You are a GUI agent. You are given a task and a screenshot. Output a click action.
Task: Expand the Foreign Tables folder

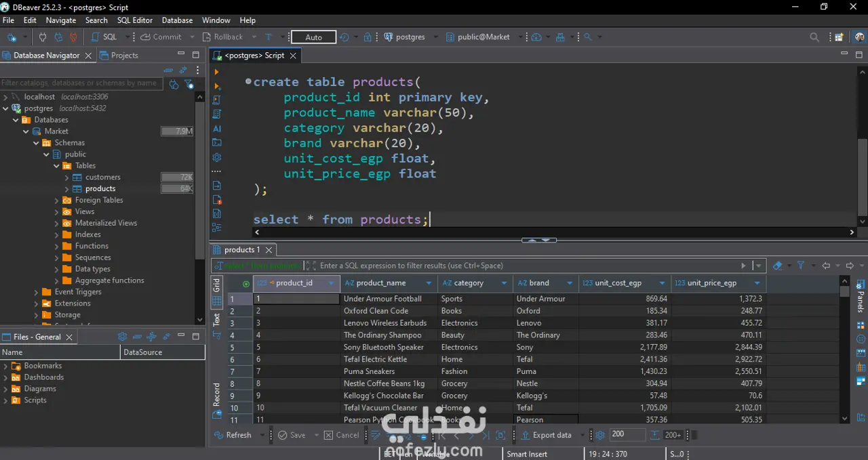click(x=57, y=201)
